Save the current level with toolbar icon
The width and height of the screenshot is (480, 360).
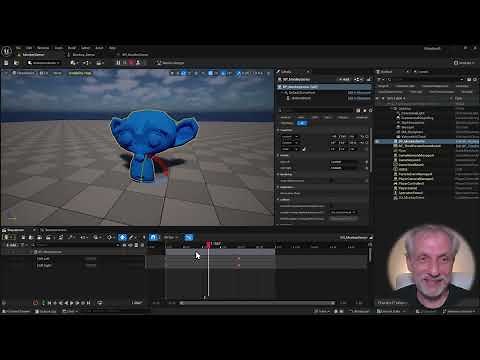coord(6,63)
